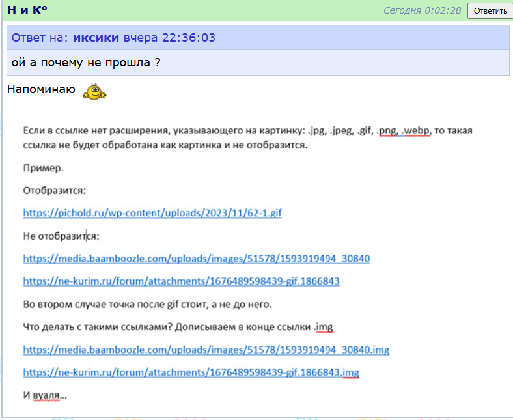The height and width of the screenshot is (420, 513).
Task: Click the closing text 'И вуаля...'
Action: coord(45,395)
